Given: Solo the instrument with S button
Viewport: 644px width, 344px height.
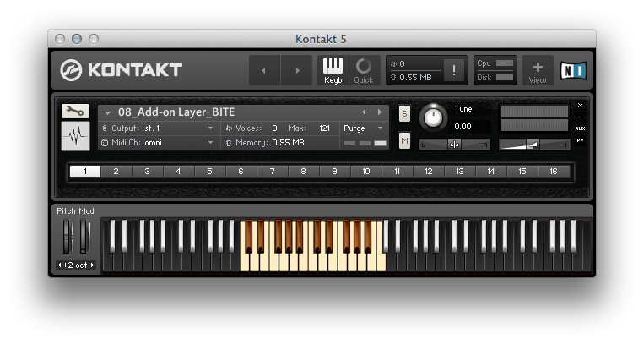Looking at the screenshot, I should tap(404, 114).
